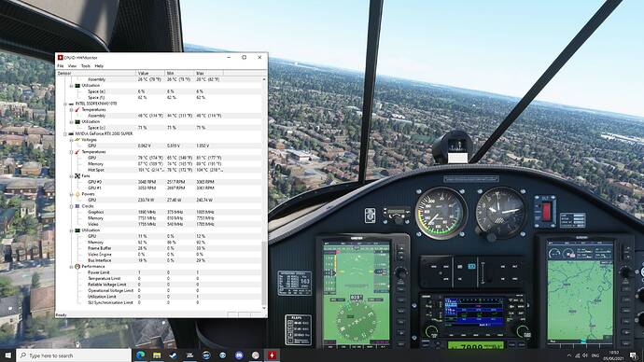Show hidden system tray icons
Viewport: 644px width, 362px height.
[x=569, y=355]
